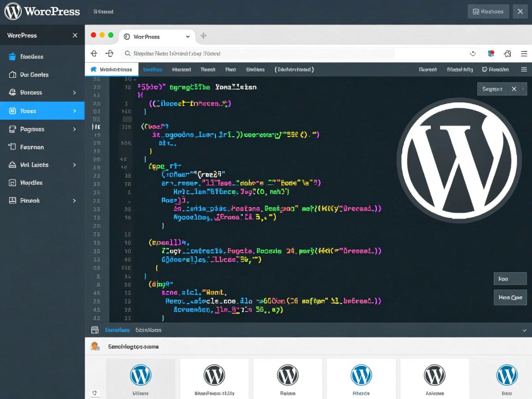Collapse the bottom panel with the chevron
Screen dimensions: 532x399
524,330
